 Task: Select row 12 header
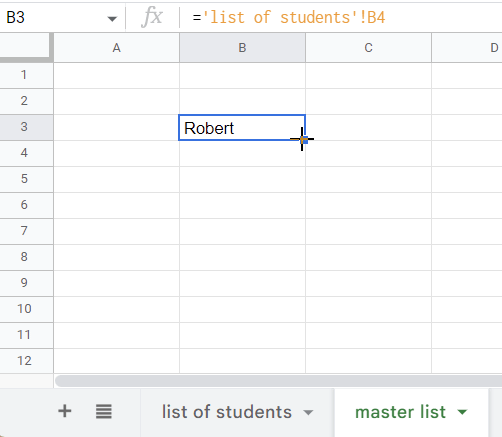26,361
